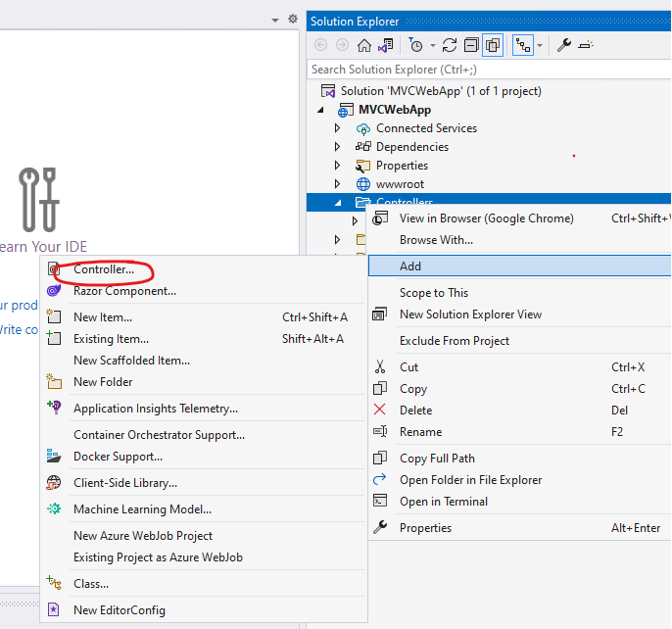Click the New Item icon
The width and height of the screenshot is (672, 629).
tap(54, 316)
